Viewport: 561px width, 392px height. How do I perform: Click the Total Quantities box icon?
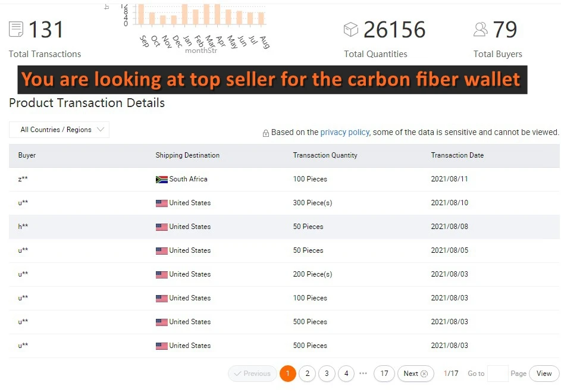tap(351, 29)
